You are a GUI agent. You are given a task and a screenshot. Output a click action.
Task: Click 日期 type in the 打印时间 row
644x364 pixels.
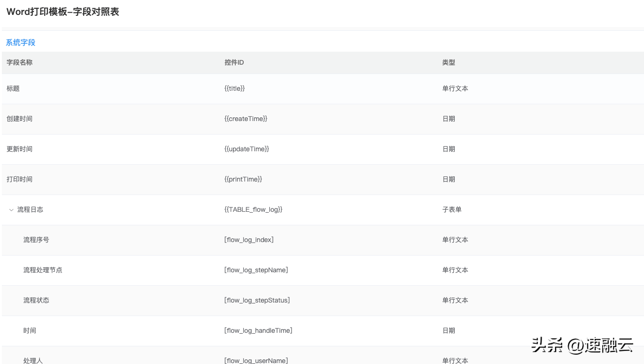point(449,179)
